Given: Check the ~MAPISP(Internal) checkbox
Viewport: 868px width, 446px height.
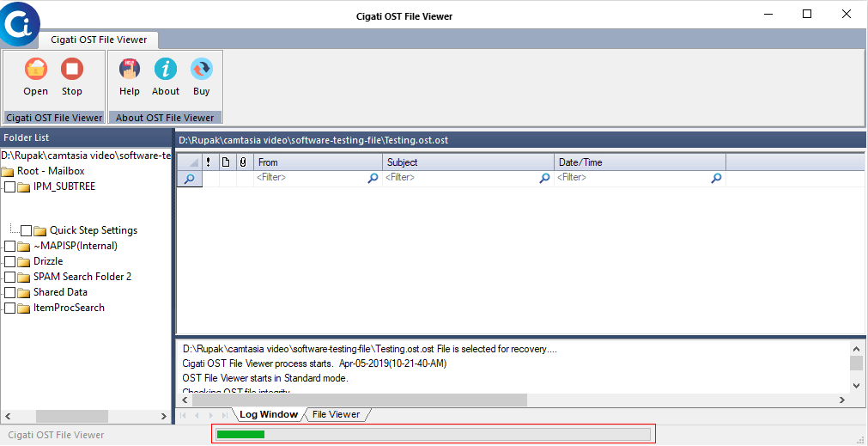Looking at the screenshot, I should point(10,247).
